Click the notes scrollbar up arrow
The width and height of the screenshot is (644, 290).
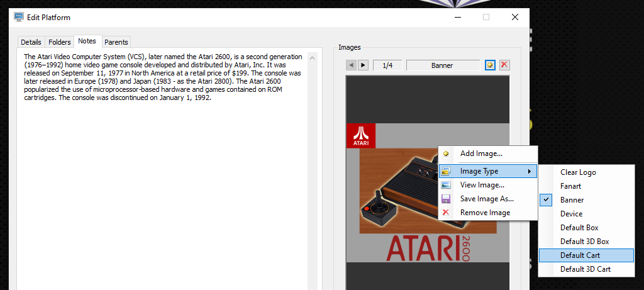pyautogui.click(x=313, y=58)
